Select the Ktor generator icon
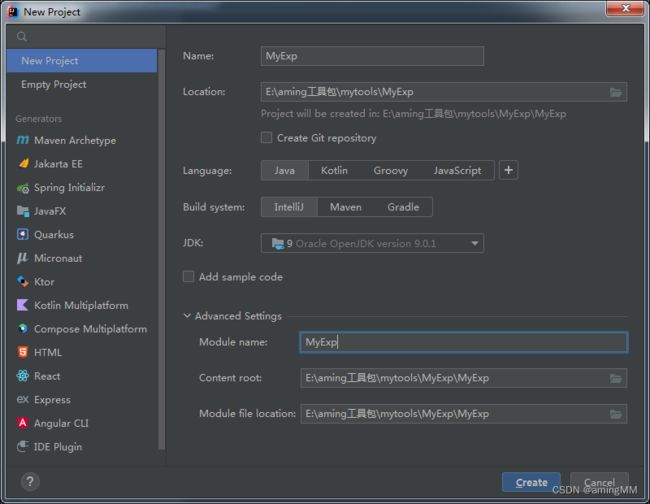Image resolution: width=650 pixels, height=504 pixels. coord(23,281)
